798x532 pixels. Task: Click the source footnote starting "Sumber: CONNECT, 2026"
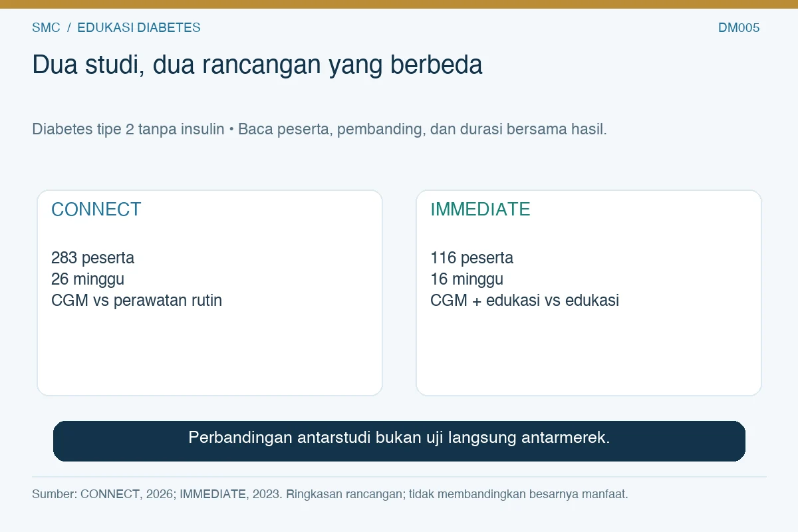coord(330,494)
